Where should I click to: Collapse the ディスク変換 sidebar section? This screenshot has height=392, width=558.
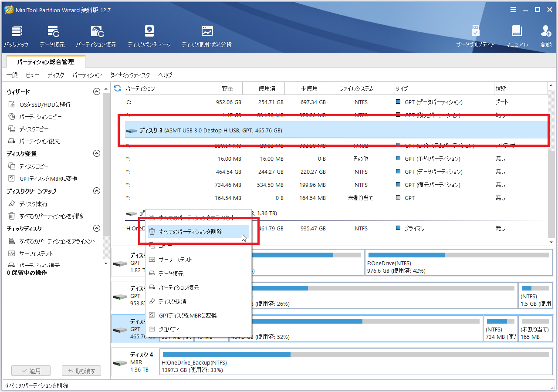click(97, 153)
